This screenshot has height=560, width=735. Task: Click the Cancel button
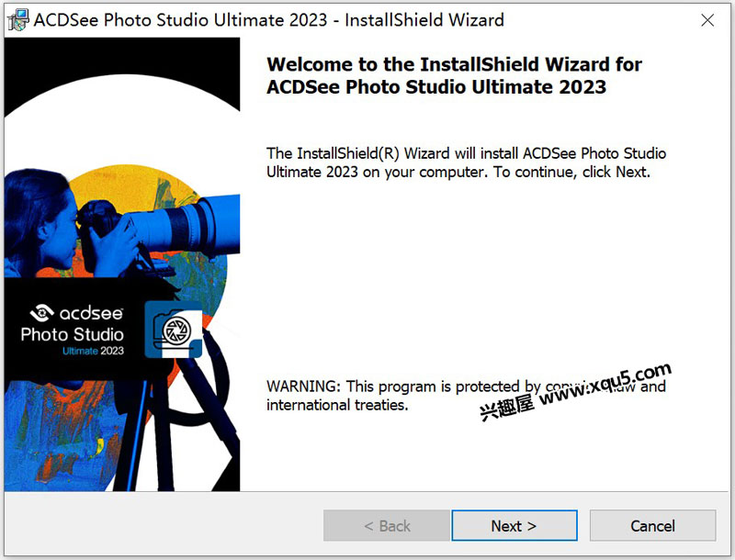click(652, 525)
